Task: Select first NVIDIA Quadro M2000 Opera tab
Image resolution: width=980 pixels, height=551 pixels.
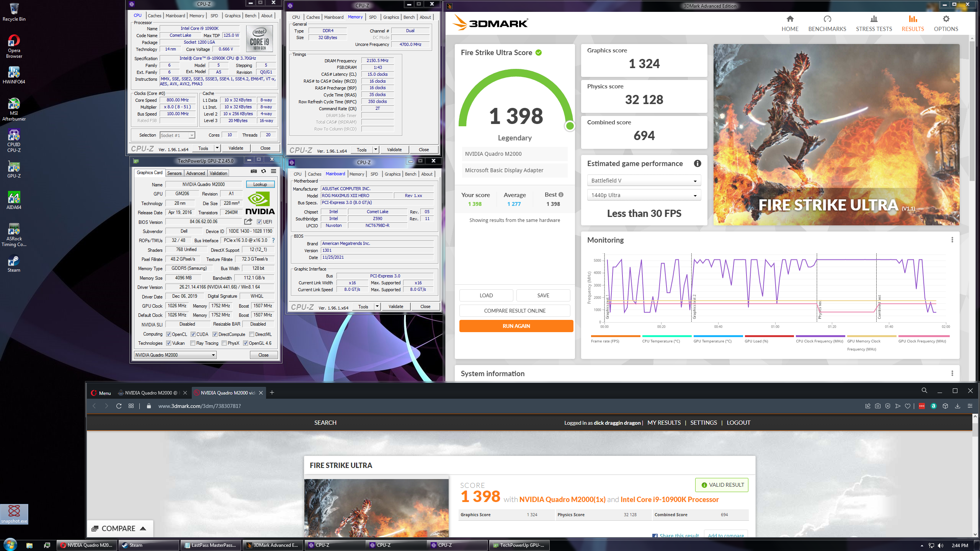Action: pos(151,393)
